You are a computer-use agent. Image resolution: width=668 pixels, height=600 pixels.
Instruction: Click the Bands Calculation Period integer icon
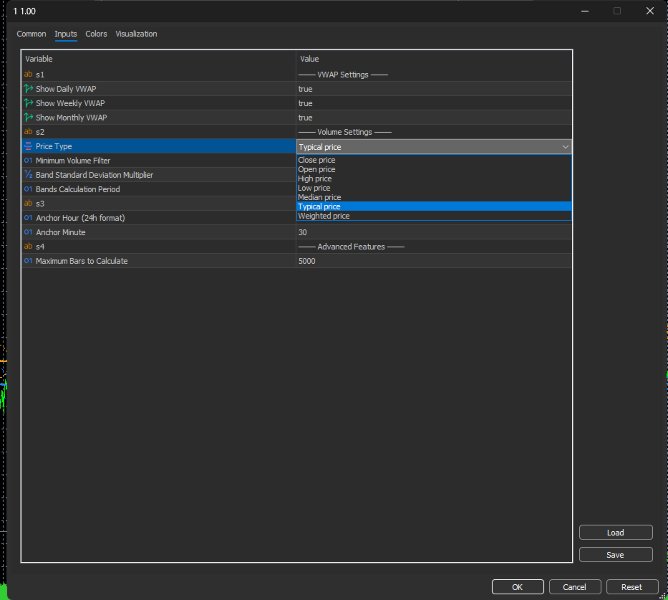[x=28, y=189]
